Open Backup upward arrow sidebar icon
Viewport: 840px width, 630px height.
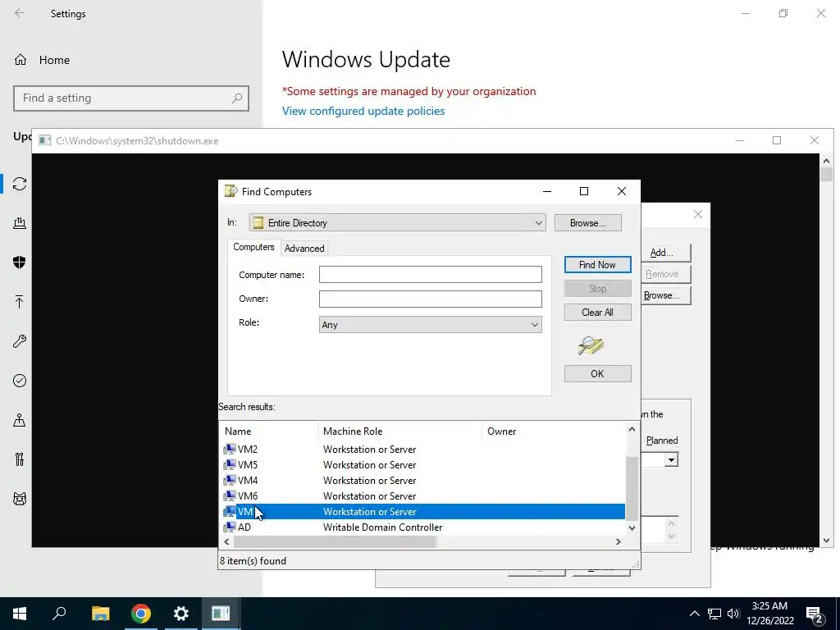point(20,302)
